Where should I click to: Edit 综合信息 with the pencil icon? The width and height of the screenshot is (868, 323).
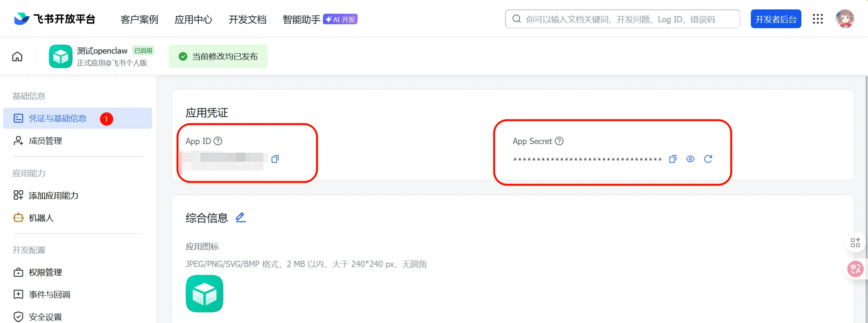pos(241,217)
